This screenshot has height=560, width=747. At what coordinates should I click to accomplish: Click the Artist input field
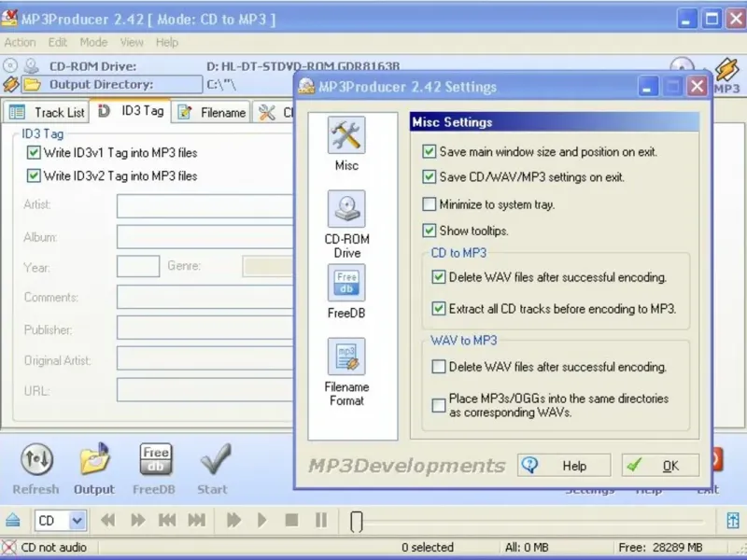tap(205, 206)
